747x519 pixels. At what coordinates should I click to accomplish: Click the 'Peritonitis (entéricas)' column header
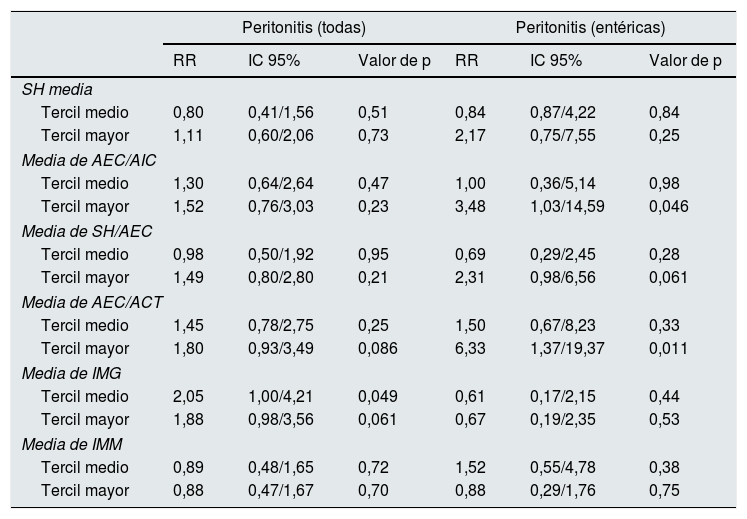coord(590,26)
